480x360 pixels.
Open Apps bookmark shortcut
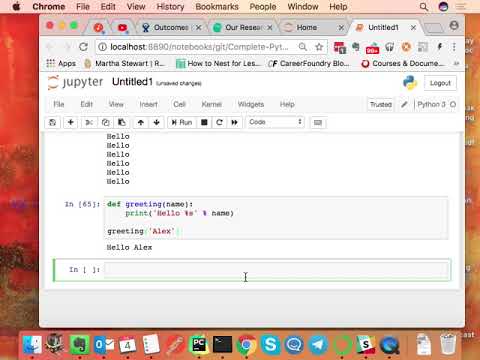61,63
